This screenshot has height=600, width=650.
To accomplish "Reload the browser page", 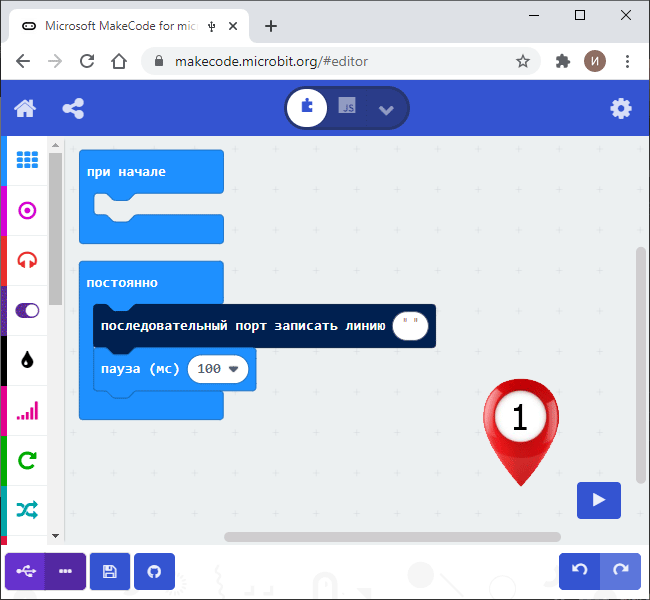I will [x=87, y=61].
